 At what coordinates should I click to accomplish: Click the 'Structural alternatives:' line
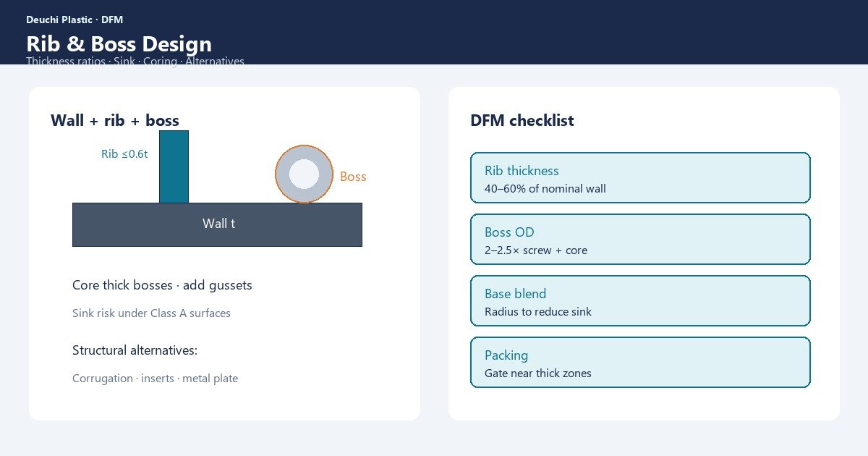pyautogui.click(x=135, y=350)
